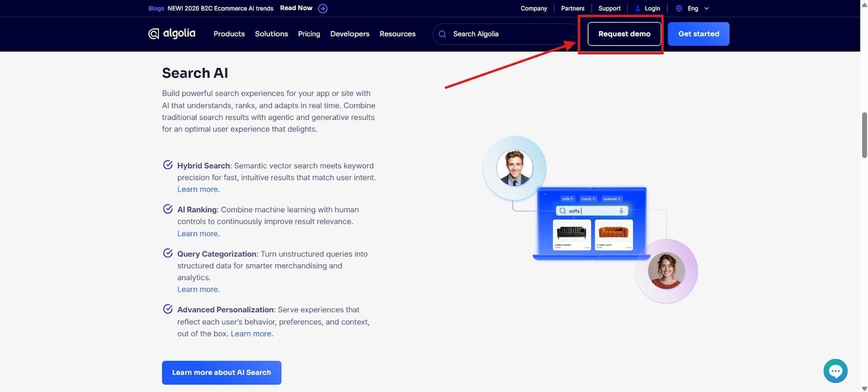The width and height of the screenshot is (868, 392).
Task: Click the globe language icon
Action: [x=679, y=8]
